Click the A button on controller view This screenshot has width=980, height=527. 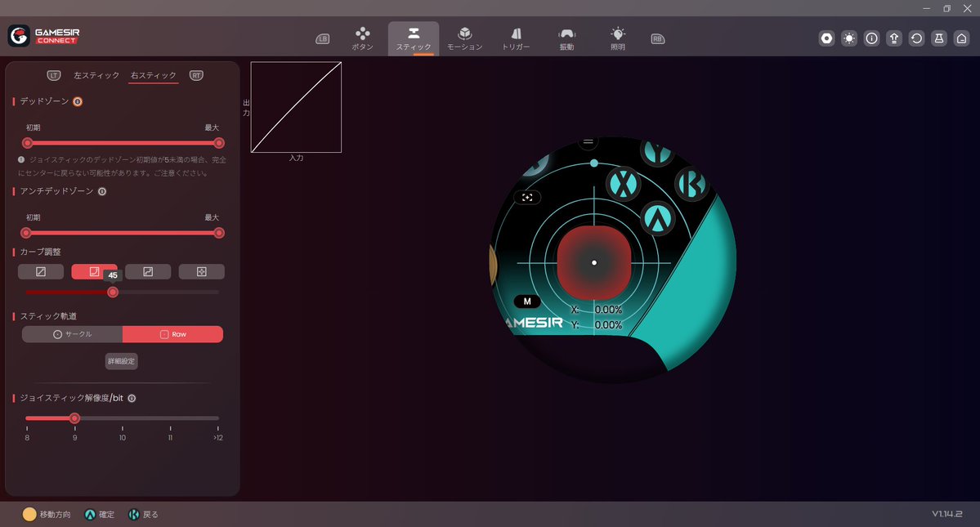[x=657, y=218]
